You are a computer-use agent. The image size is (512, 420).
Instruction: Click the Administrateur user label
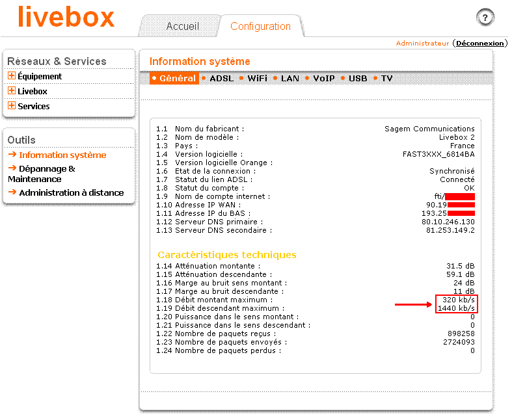(x=422, y=43)
